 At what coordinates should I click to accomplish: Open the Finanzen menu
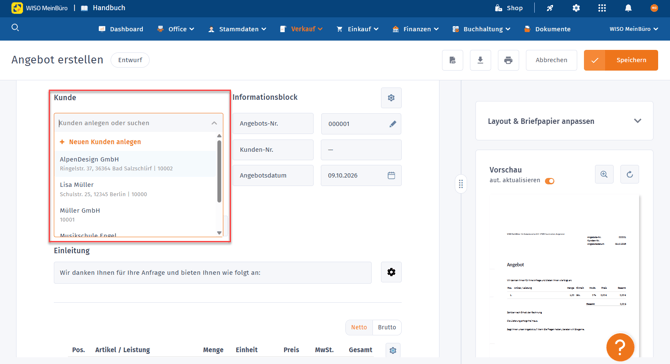(x=416, y=29)
